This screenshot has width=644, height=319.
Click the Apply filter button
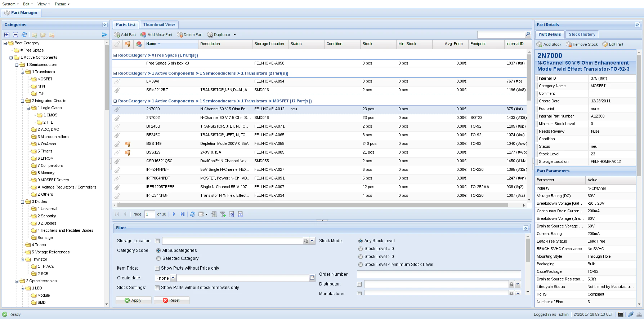pyautogui.click(x=133, y=300)
